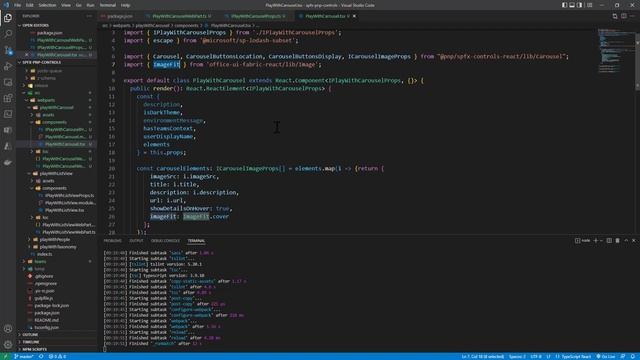
Task: Toggle the bottom panel layout icon
Action: click(572, 5)
